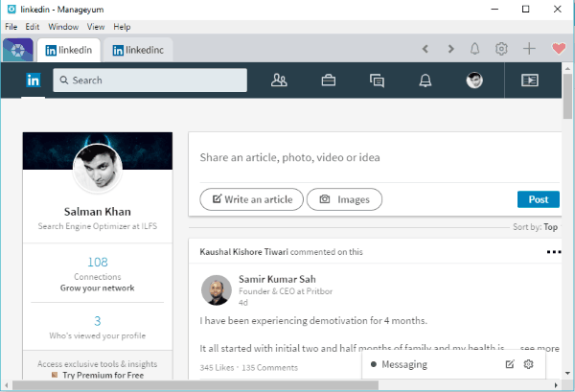Image resolution: width=575 pixels, height=392 pixels.
Task: Open the profile Me avatar menu
Action: [474, 81]
